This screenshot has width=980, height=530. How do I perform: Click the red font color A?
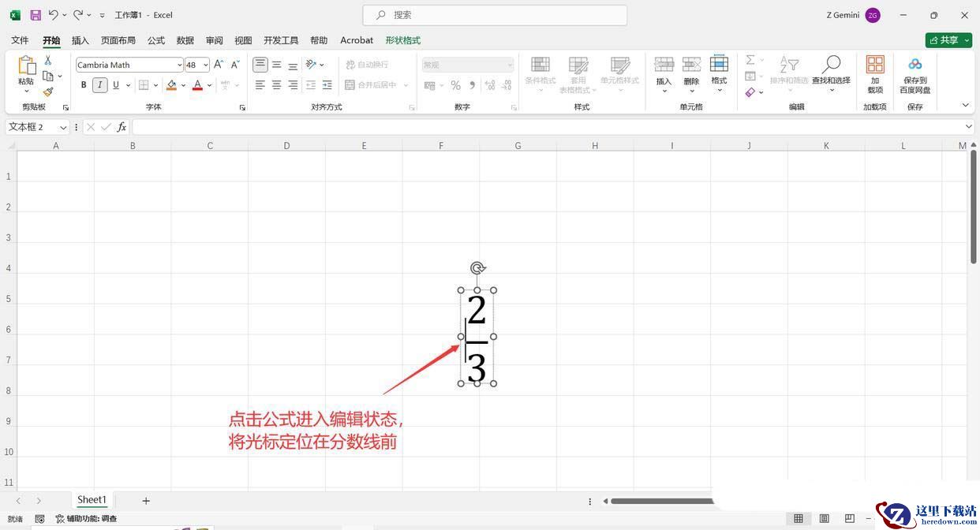point(197,85)
